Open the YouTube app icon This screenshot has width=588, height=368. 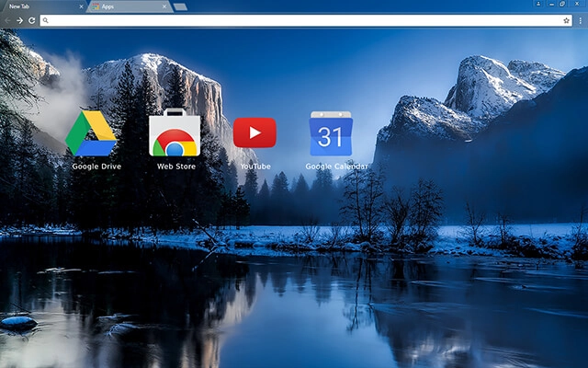pyautogui.click(x=254, y=132)
